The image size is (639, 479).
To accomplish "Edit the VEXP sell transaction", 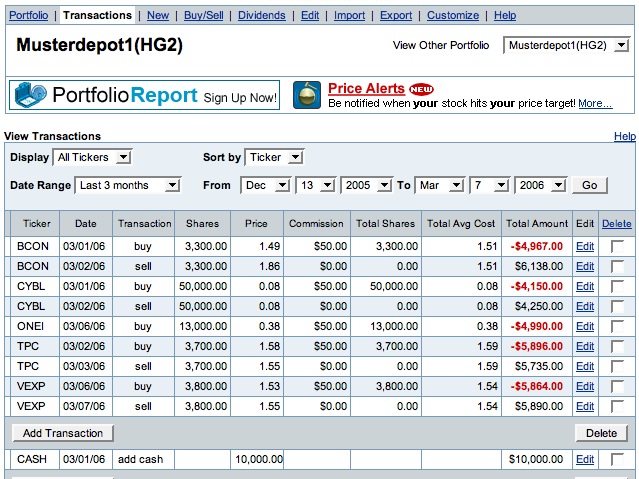I will point(585,406).
